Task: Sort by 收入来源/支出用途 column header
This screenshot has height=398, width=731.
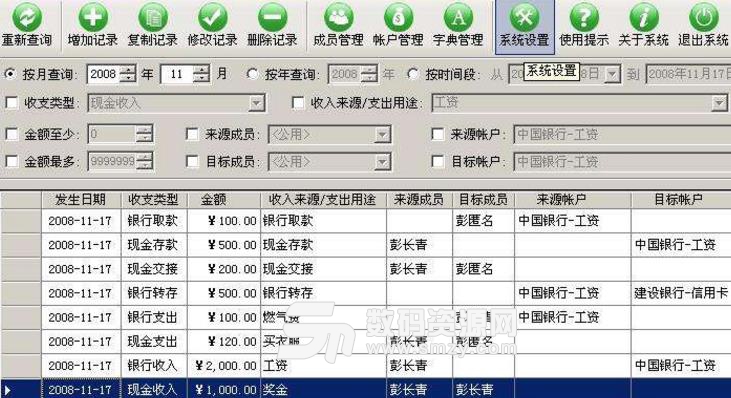Action: click(x=323, y=199)
